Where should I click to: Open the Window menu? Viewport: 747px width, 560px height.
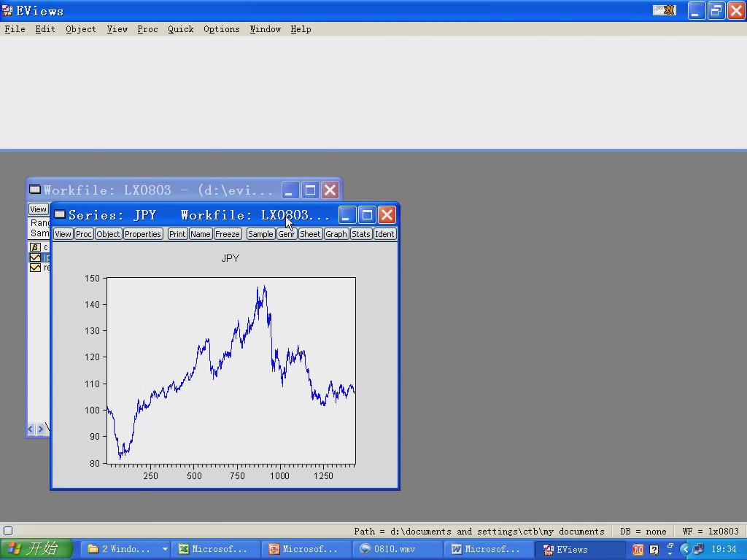tap(266, 29)
